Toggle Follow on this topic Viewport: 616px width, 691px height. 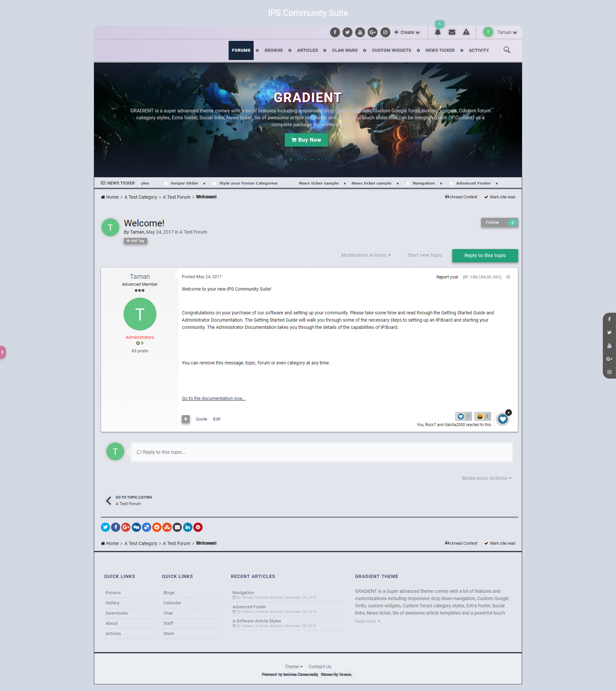pyautogui.click(x=492, y=222)
